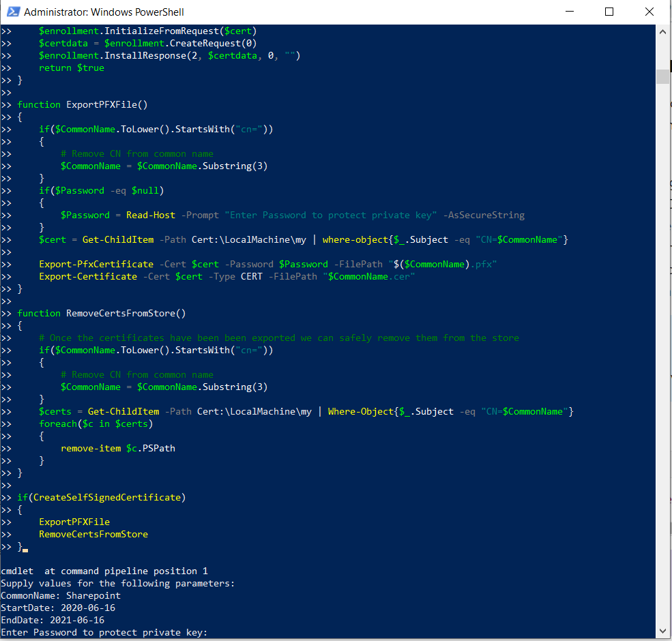This screenshot has width=672, height=641.
Task: Click '$enrollment.InitializeFromRequest($cert)' line
Action: pyautogui.click(x=148, y=31)
